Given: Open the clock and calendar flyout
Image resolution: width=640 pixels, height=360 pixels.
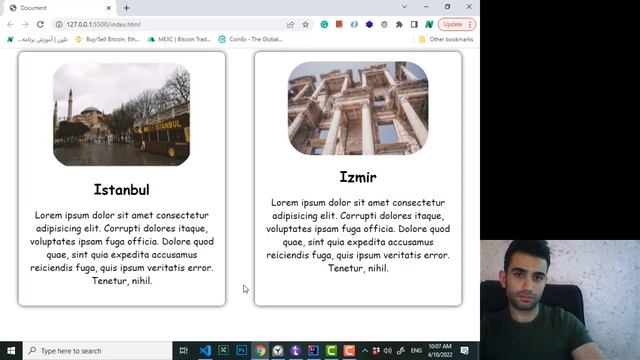Looking at the screenshot, I should click(440, 351).
